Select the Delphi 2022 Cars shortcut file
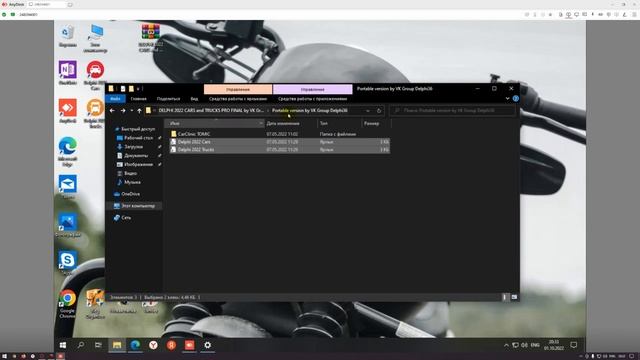Image resolution: width=640 pixels, height=360 pixels. click(280, 142)
